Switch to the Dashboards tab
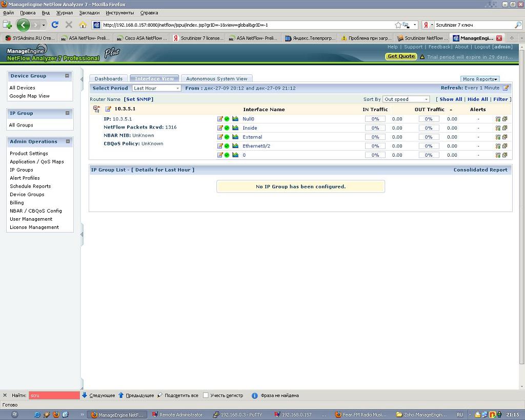The height and width of the screenshot is (420, 525). pyautogui.click(x=109, y=78)
